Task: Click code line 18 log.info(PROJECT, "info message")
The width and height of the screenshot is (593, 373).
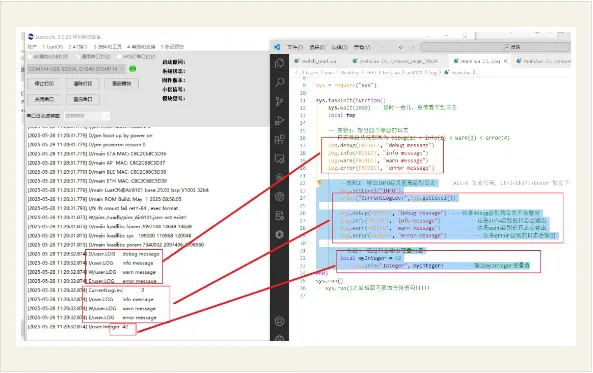Action: [378, 153]
